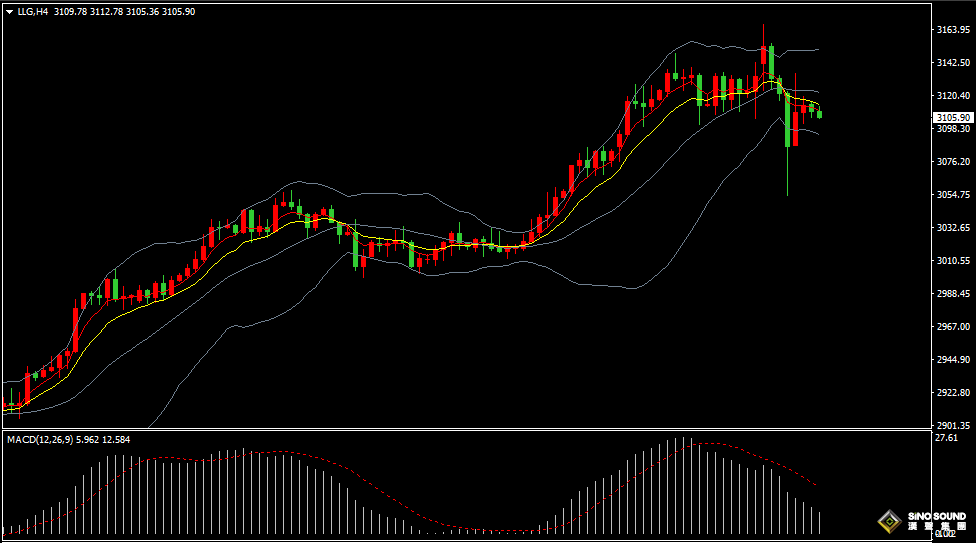This screenshot has width=976, height=543.
Task: Click the OHLC values 3109.78 3112.78 3105.36 3105.90
Action: tap(124, 12)
